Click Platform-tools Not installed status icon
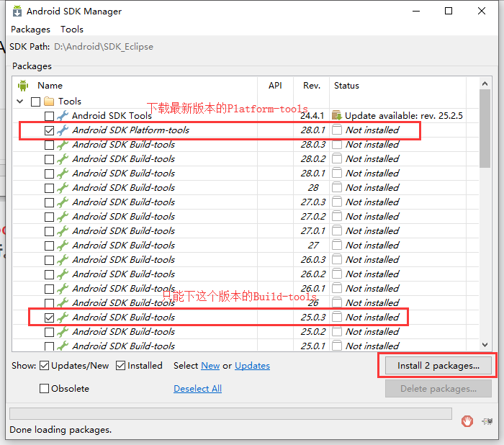The width and height of the screenshot is (504, 445). pyautogui.click(x=337, y=130)
